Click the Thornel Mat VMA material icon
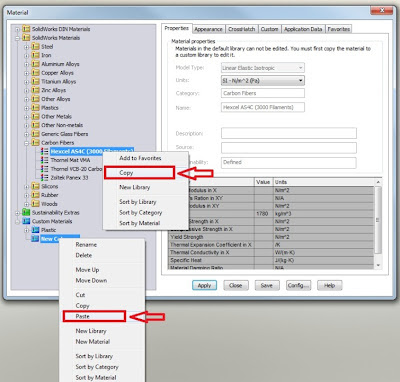 [45, 160]
